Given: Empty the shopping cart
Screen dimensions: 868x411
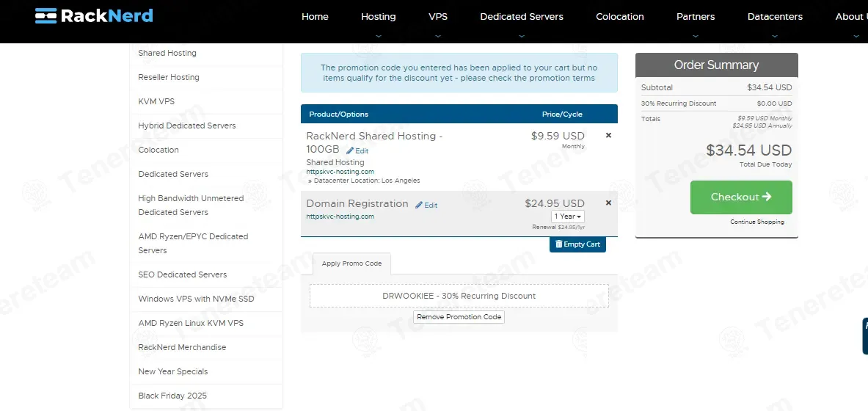Looking at the screenshot, I should pyautogui.click(x=577, y=244).
